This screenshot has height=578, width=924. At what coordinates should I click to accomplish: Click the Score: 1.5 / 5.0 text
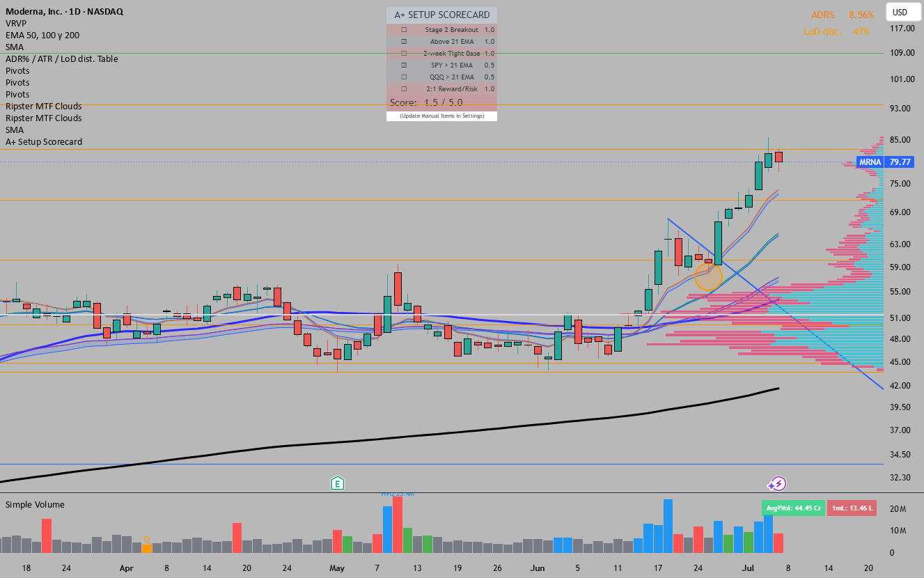tap(426, 102)
